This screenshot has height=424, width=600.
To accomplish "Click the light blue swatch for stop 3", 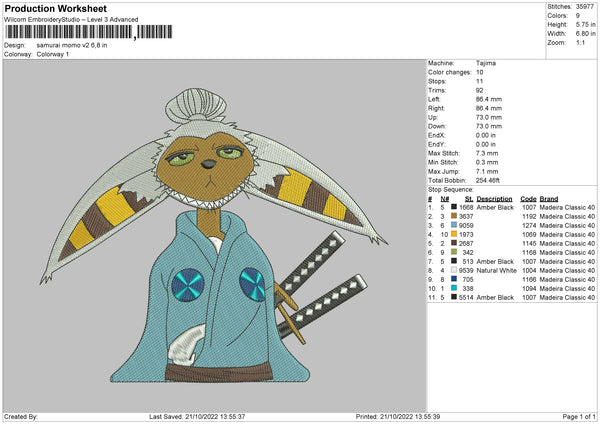I will tap(454, 225).
